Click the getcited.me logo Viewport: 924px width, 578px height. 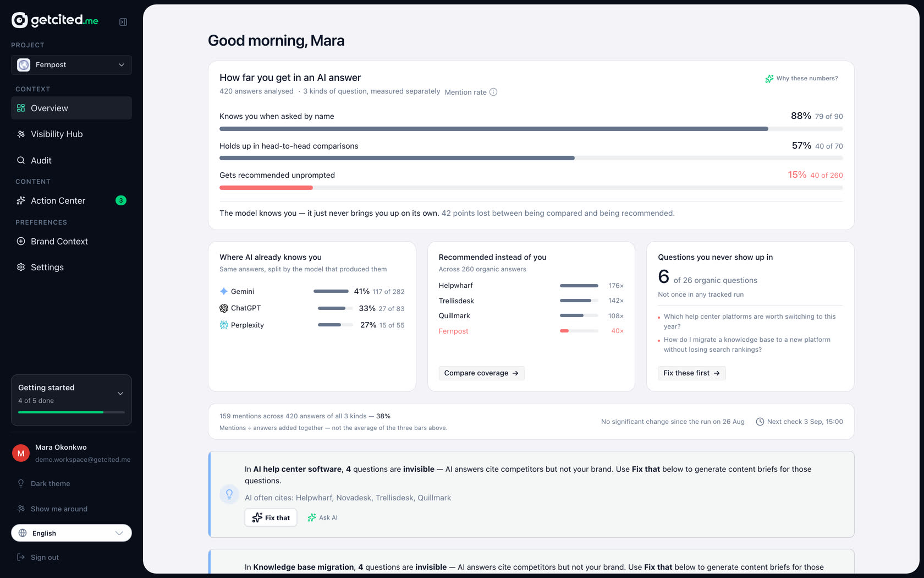click(55, 20)
